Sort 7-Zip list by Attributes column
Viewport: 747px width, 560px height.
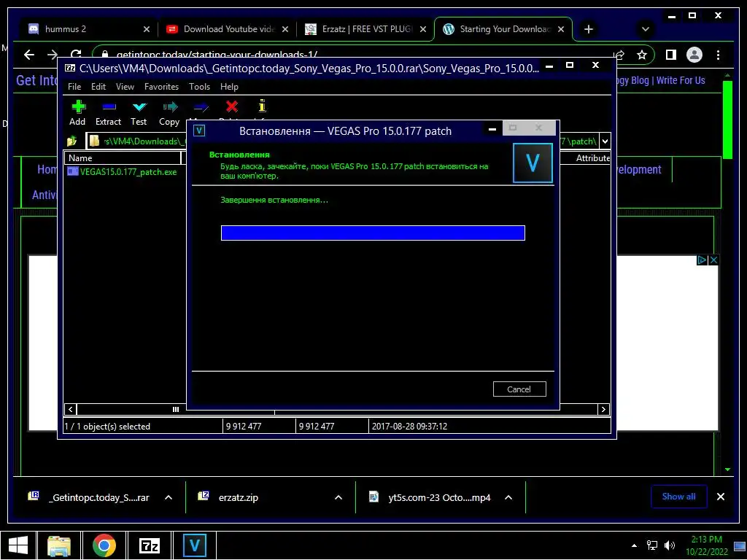(x=592, y=158)
